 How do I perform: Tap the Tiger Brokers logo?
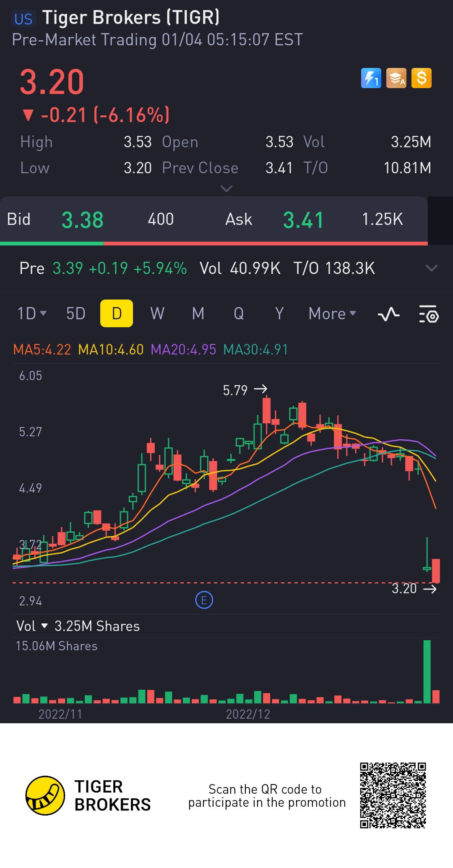(x=45, y=795)
